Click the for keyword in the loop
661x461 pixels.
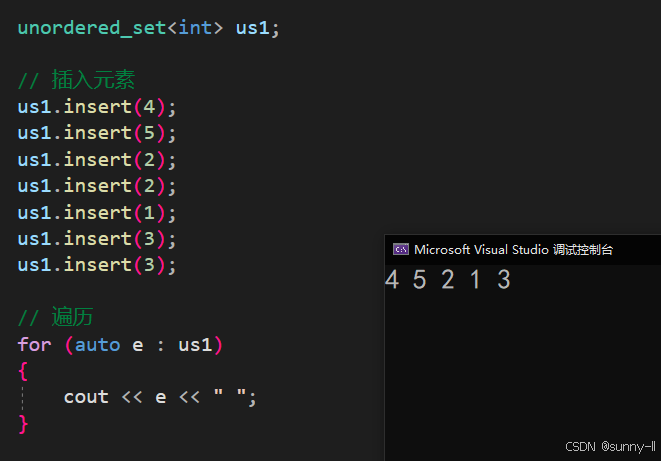[x=34, y=344]
